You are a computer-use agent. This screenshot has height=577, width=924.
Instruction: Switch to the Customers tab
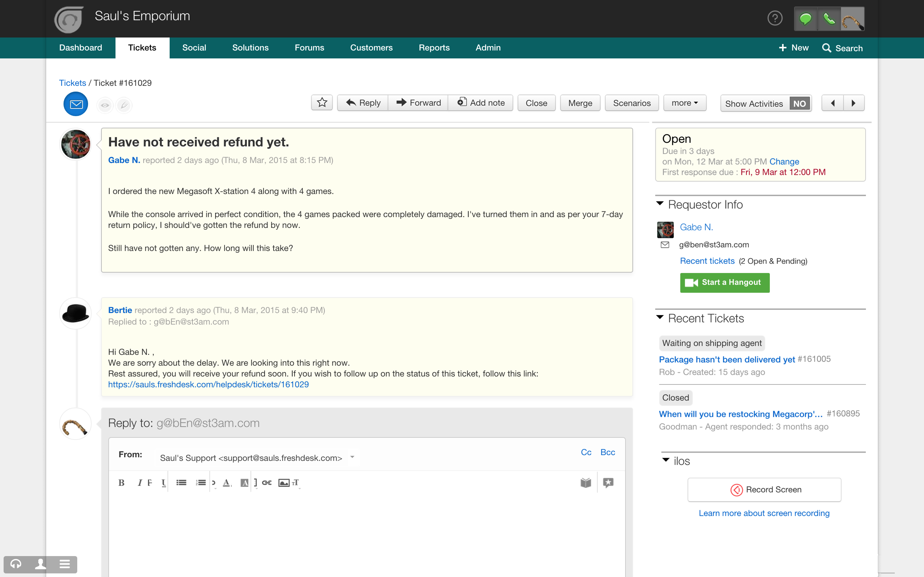click(371, 48)
